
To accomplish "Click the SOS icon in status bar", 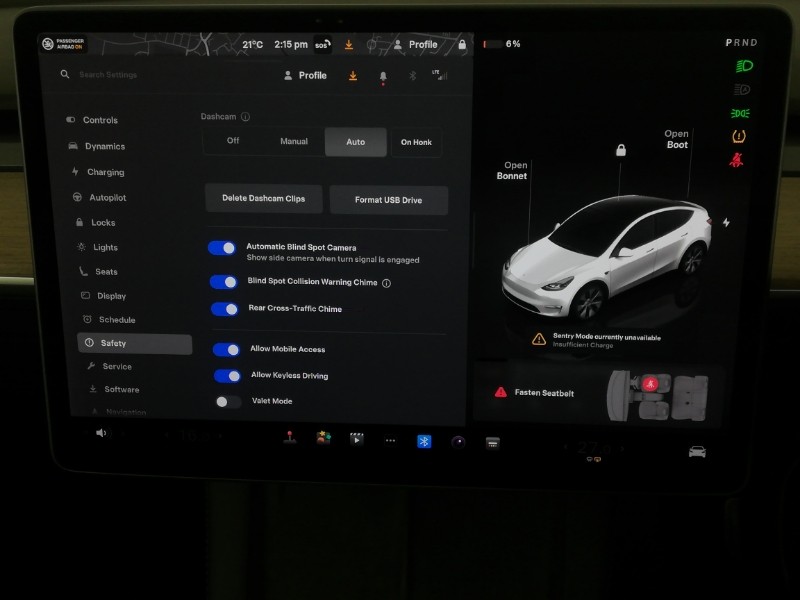I will click(322, 45).
